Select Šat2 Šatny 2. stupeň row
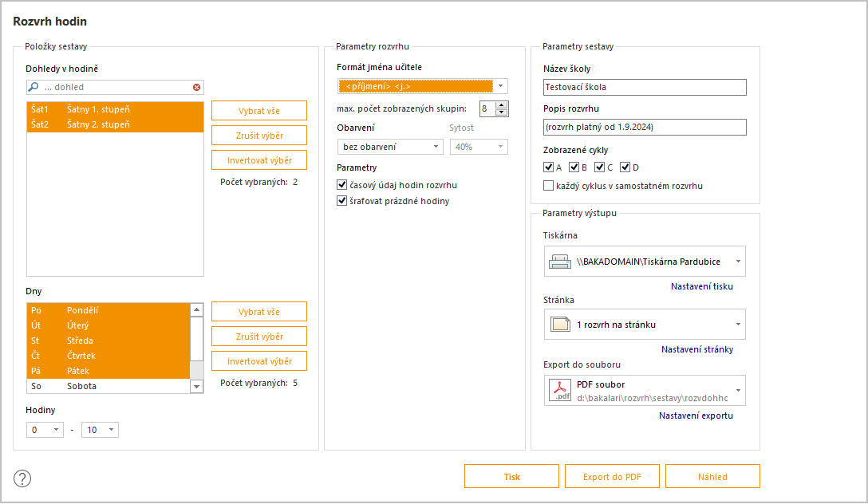This screenshot has height=504, width=868. (x=115, y=124)
